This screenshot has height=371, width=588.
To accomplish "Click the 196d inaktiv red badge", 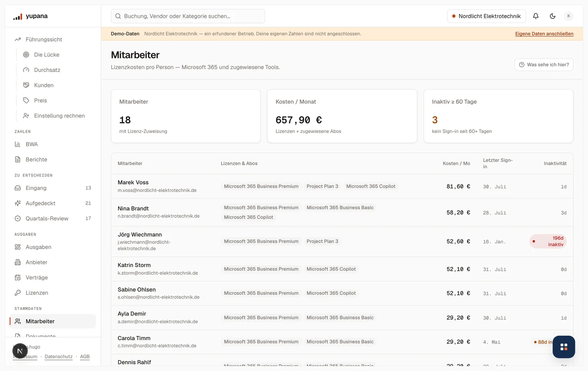I will [x=548, y=241].
